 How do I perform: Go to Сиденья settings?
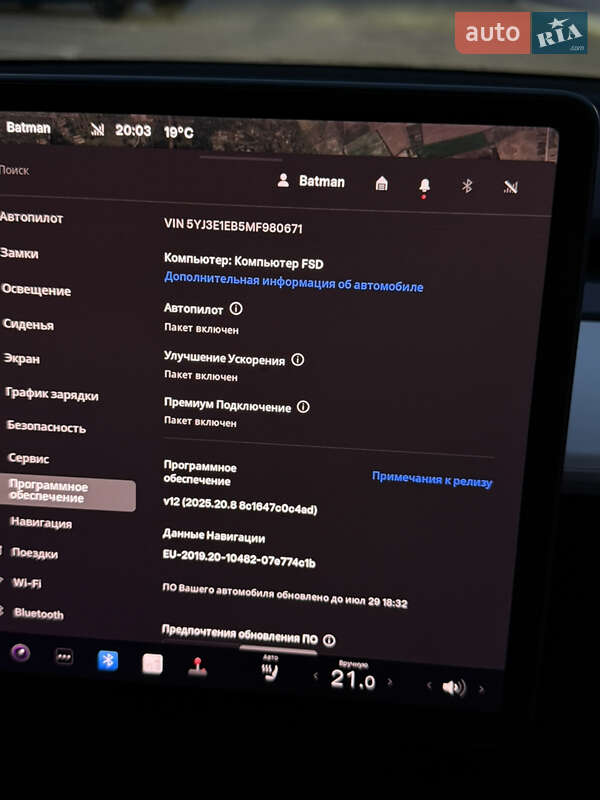pyautogui.click(x=28, y=324)
